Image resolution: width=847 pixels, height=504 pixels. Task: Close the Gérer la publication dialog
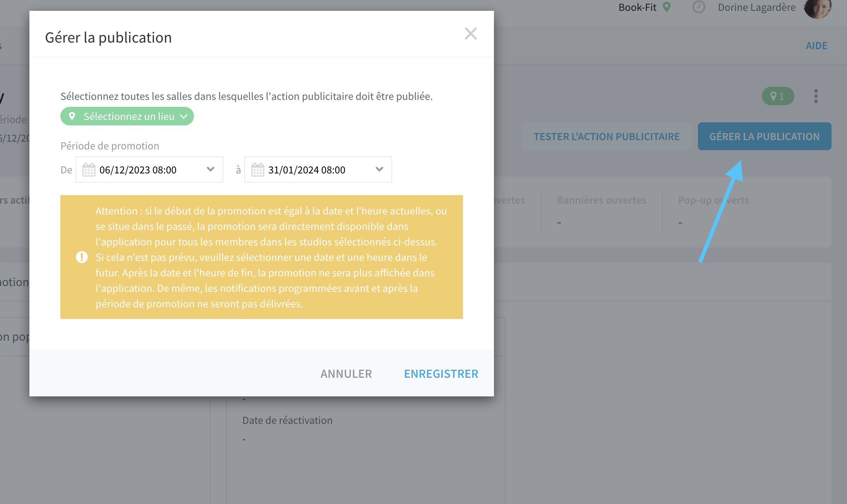click(470, 34)
